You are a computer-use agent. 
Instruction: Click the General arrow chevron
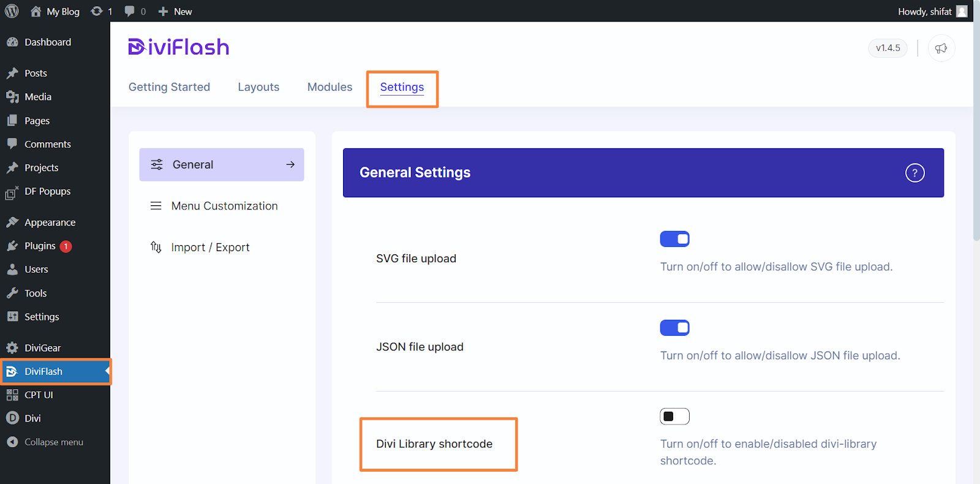point(290,164)
